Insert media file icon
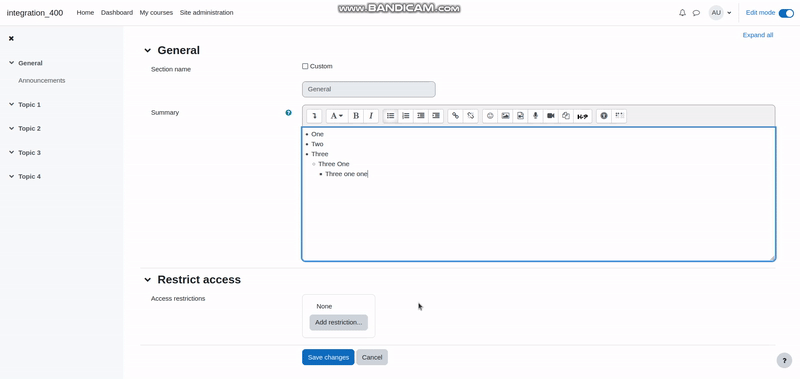Screen dimensions: 800x379 (x=520, y=116)
